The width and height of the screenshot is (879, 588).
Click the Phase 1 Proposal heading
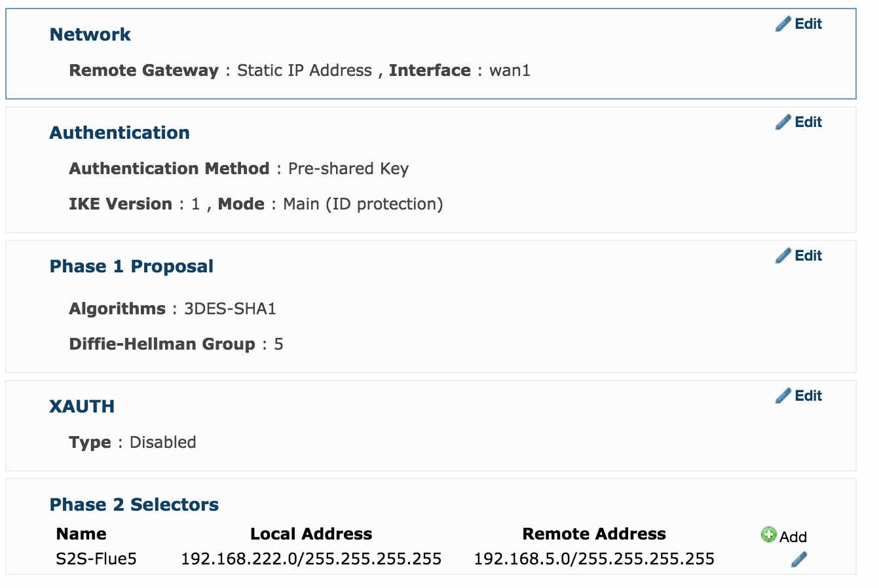tap(132, 266)
